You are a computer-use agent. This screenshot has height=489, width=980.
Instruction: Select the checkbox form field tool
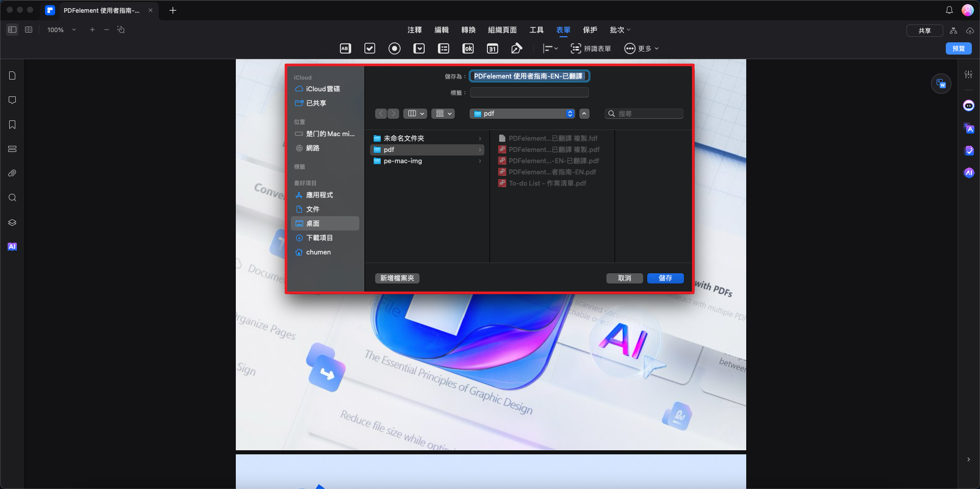(370, 48)
